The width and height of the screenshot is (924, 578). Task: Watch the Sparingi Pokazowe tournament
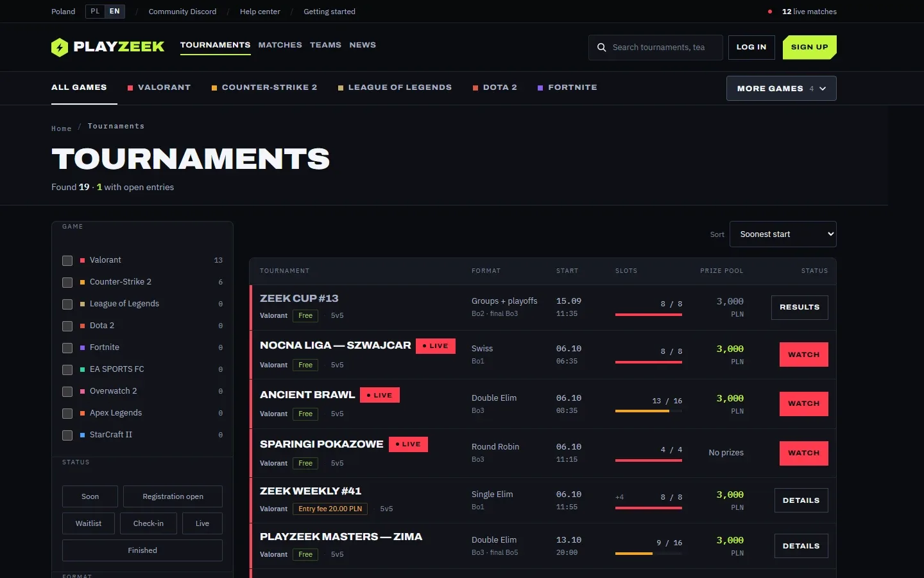(804, 453)
